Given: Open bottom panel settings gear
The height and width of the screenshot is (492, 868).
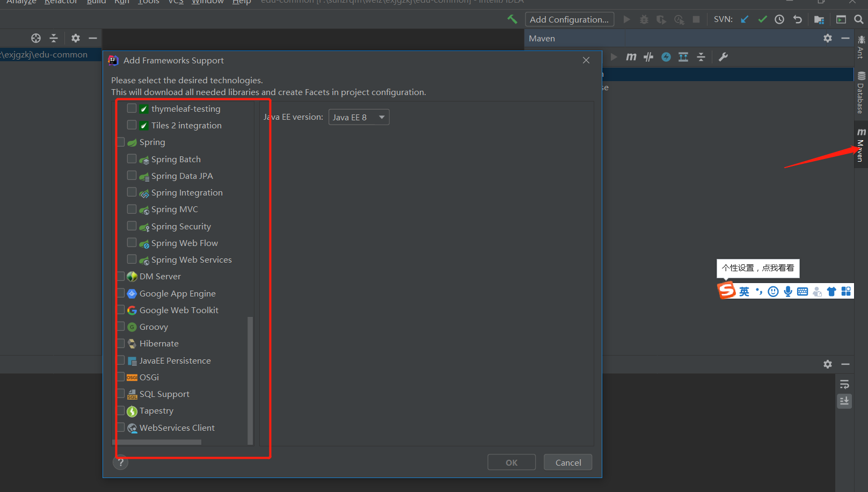Looking at the screenshot, I should tap(828, 364).
